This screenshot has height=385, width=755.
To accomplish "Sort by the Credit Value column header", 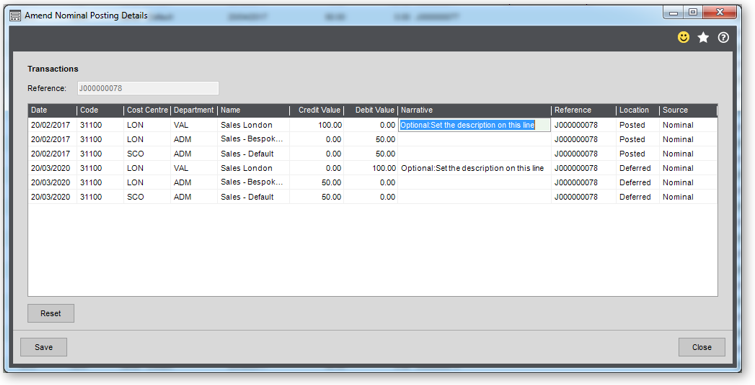I will (x=316, y=110).
